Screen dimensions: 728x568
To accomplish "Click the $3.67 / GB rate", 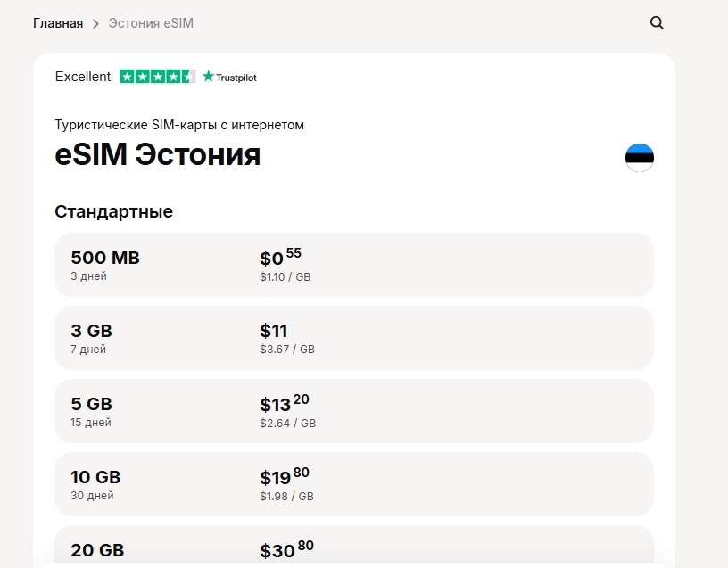I will pos(287,350).
